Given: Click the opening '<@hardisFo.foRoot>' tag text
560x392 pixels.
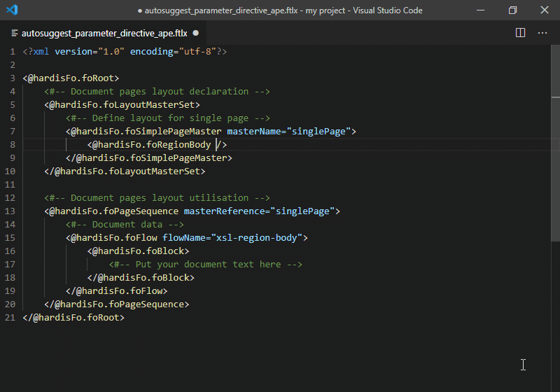Looking at the screenshot, I should tap(71, 78).
